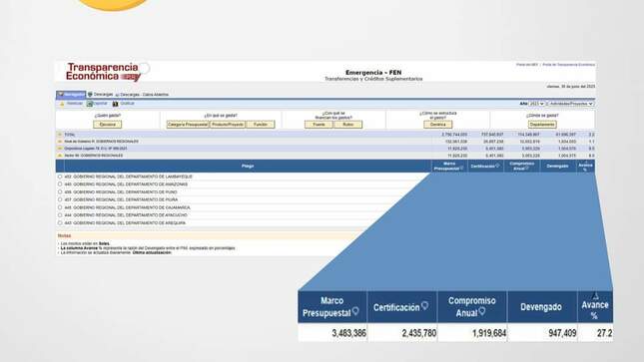Select Gobierno Regional de Puno radio button

[60, 192]
